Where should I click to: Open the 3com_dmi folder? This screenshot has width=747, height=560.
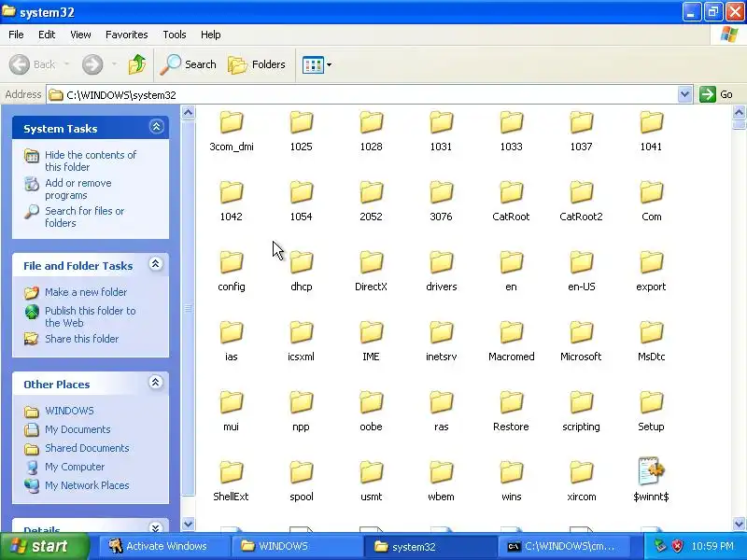pyautogui.click(x=232, y=132)
